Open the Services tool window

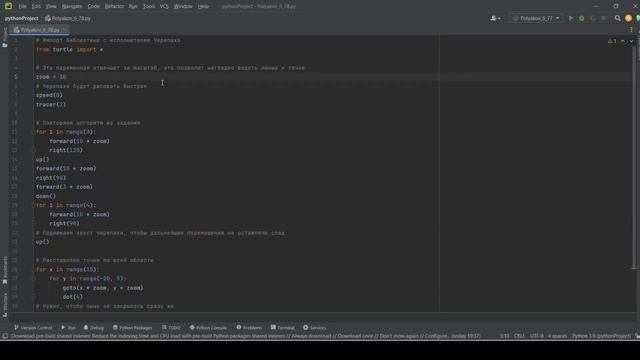click(x=314, y=327)
